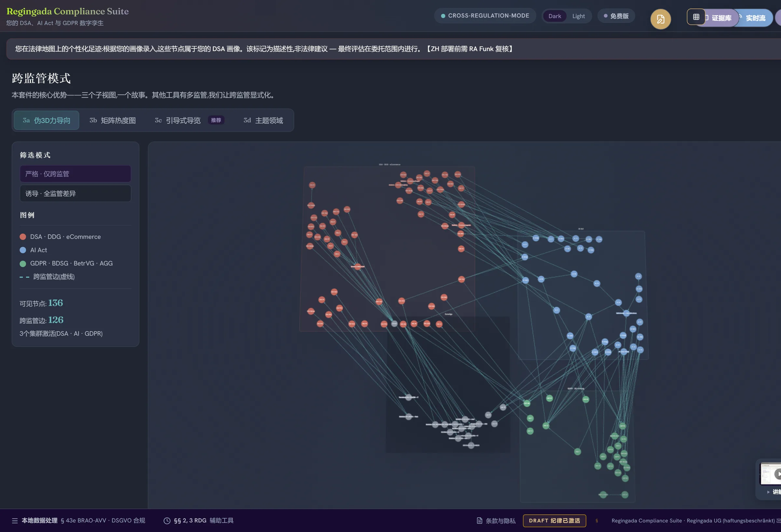Select 严格 · 仅跨监管 filter mode
Viewport: 781px width, 532px height.
pyautogui.click(x=75, y=174)
